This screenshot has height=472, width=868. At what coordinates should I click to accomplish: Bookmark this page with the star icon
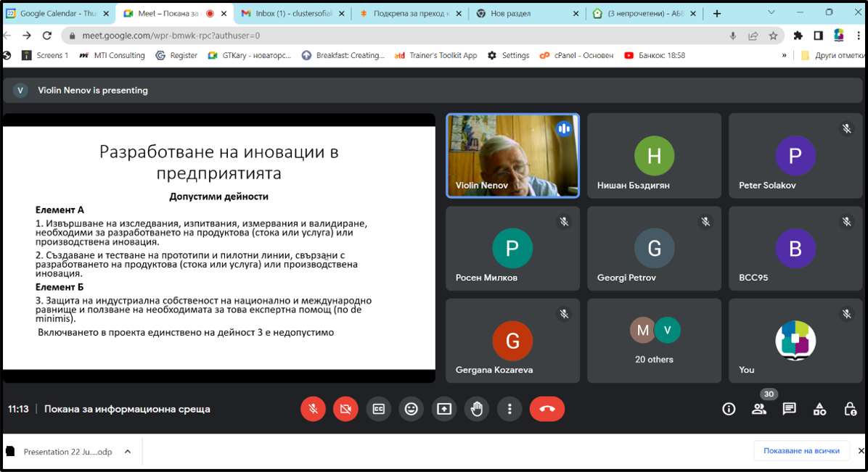(774, 36)
